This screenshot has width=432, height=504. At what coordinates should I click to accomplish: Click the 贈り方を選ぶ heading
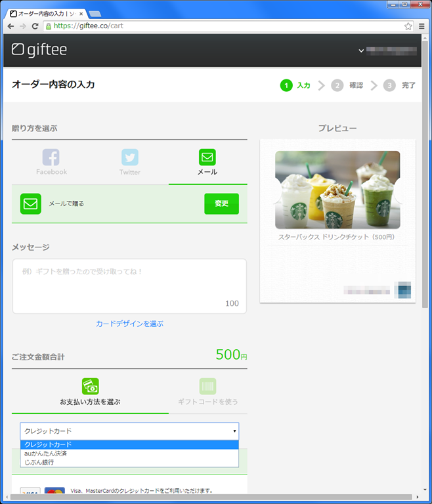[34, 128]
